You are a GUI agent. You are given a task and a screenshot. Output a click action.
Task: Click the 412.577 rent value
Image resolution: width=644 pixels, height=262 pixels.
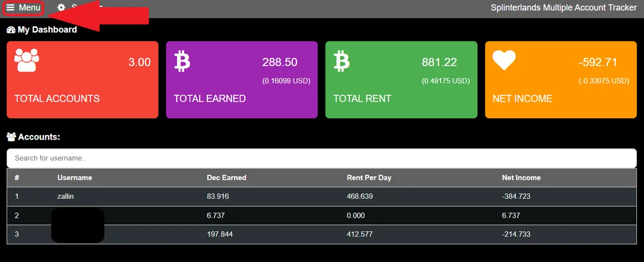tap(360, 234)
